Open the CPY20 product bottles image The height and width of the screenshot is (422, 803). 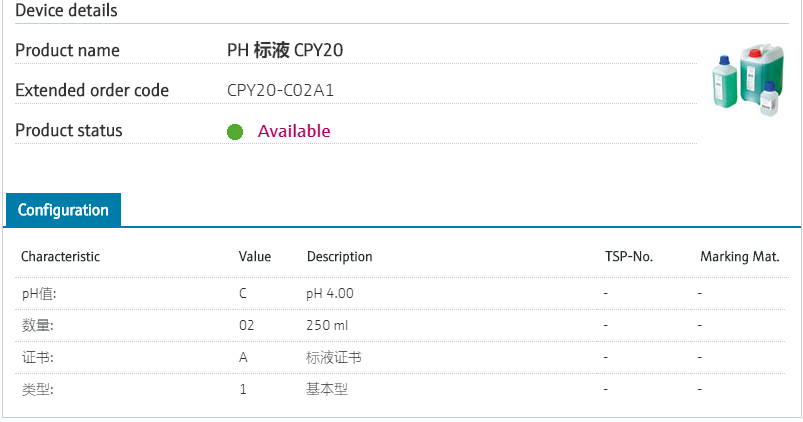[748, 80]
